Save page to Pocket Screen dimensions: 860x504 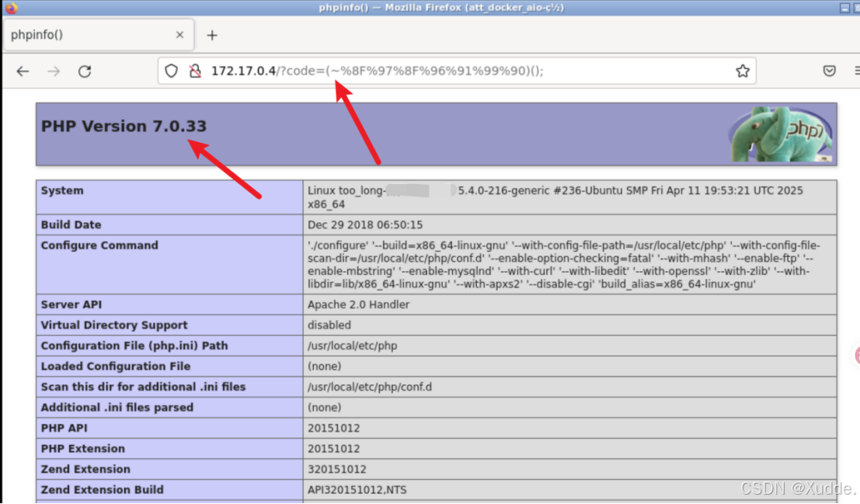tap(829, 71)
